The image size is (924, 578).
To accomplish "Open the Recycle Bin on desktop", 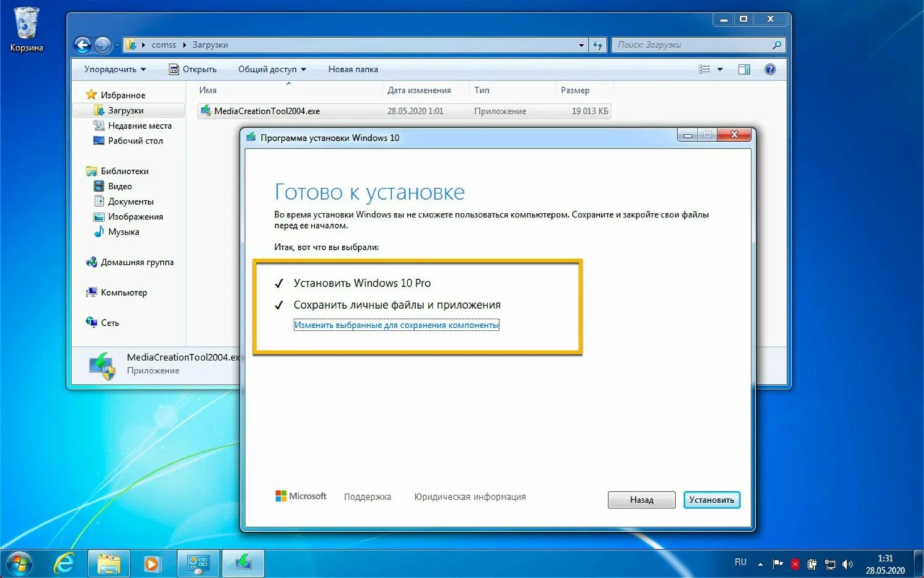I will pos(26,29).
